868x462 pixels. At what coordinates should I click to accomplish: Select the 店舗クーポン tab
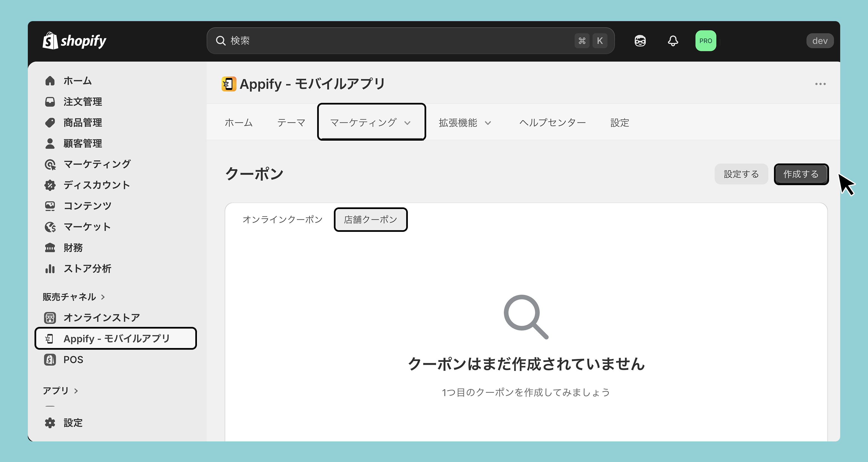pos(371,220)
